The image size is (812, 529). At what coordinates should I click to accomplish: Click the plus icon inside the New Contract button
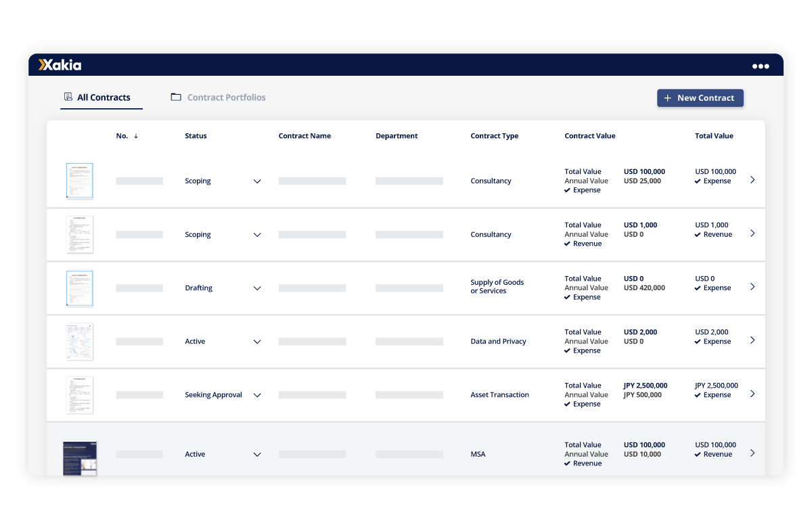(668, 97)
